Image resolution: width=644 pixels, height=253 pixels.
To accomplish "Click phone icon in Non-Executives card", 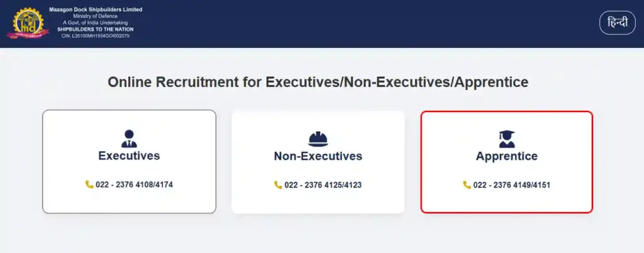I will coord(278,185).
